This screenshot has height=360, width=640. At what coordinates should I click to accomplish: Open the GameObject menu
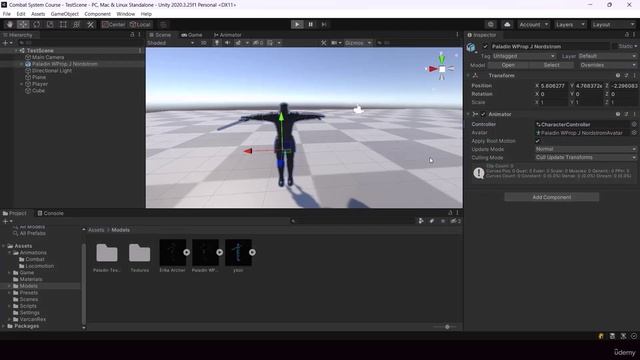(64, 14)
